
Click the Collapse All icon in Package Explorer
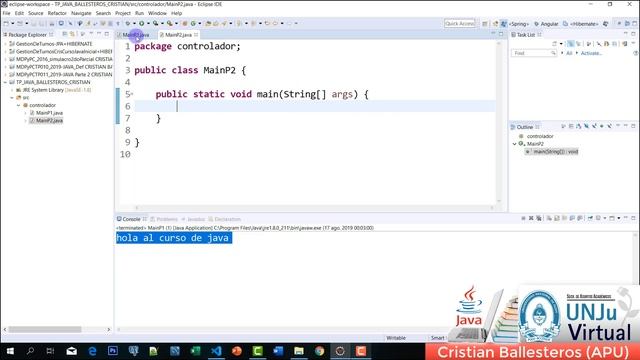(64, 34)
